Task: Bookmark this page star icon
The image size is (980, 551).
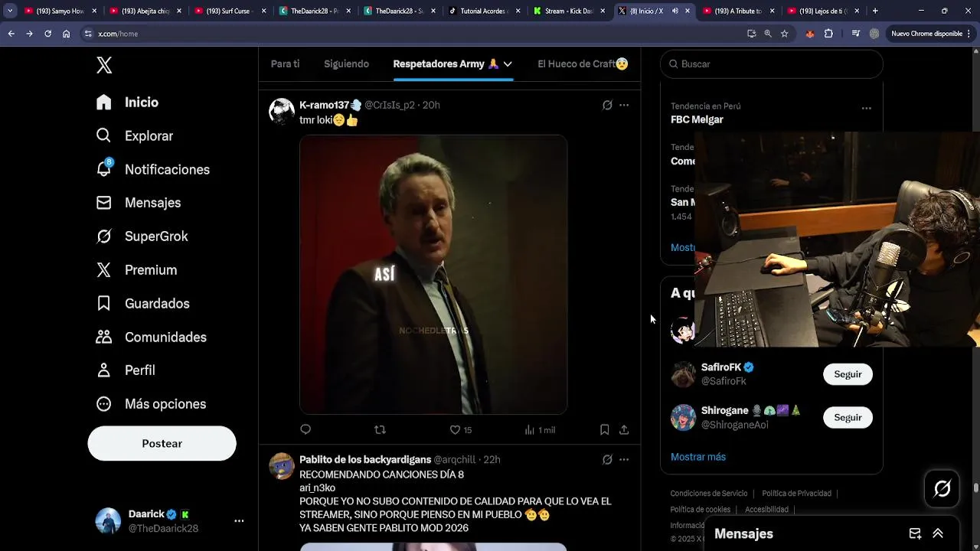Action: 784,34
